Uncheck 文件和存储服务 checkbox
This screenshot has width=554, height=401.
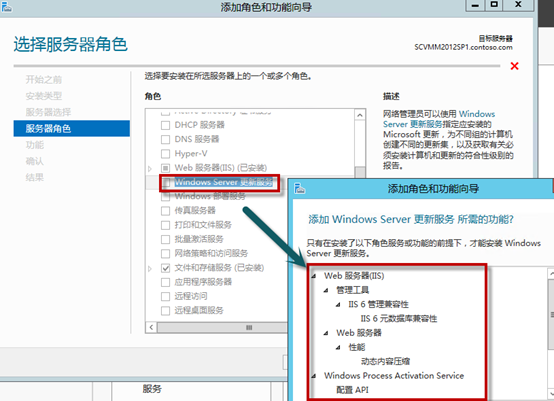(165, 268)
